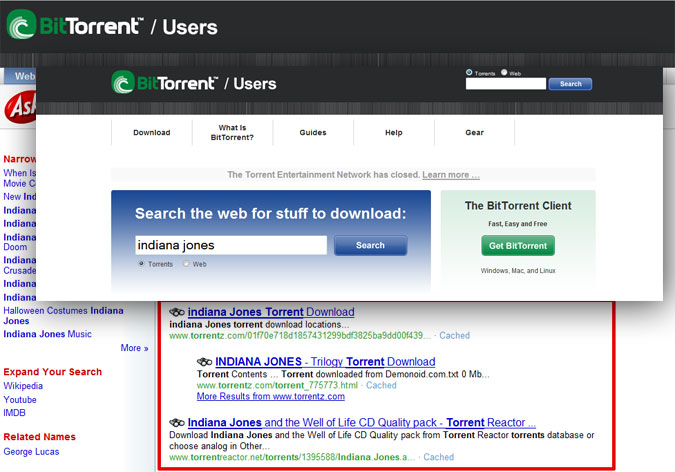675x472 pixels.
Task: Open the Help menu item
Action: point(393,133)
